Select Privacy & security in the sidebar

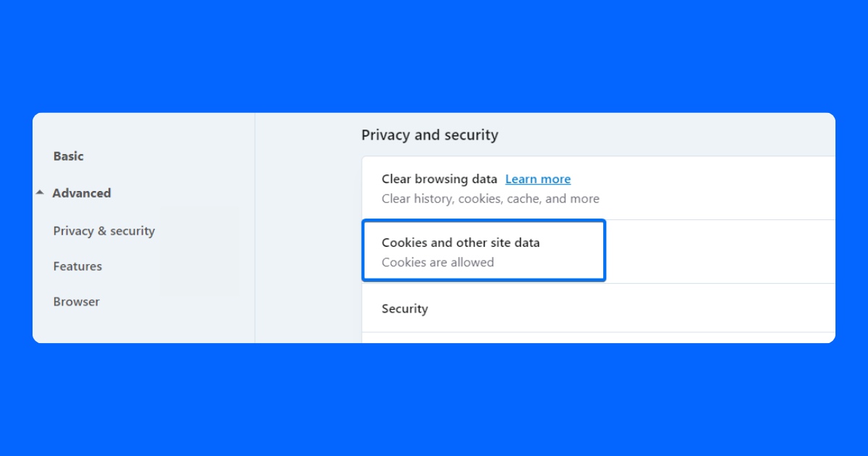pyautogui.click(x=103, y=230)
